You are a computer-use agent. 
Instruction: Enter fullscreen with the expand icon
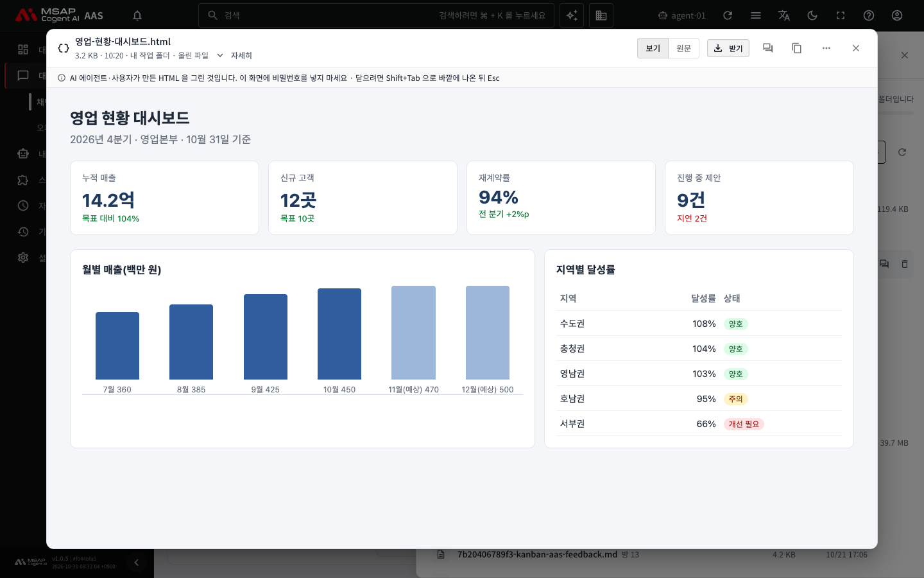(x=841, y=15)
